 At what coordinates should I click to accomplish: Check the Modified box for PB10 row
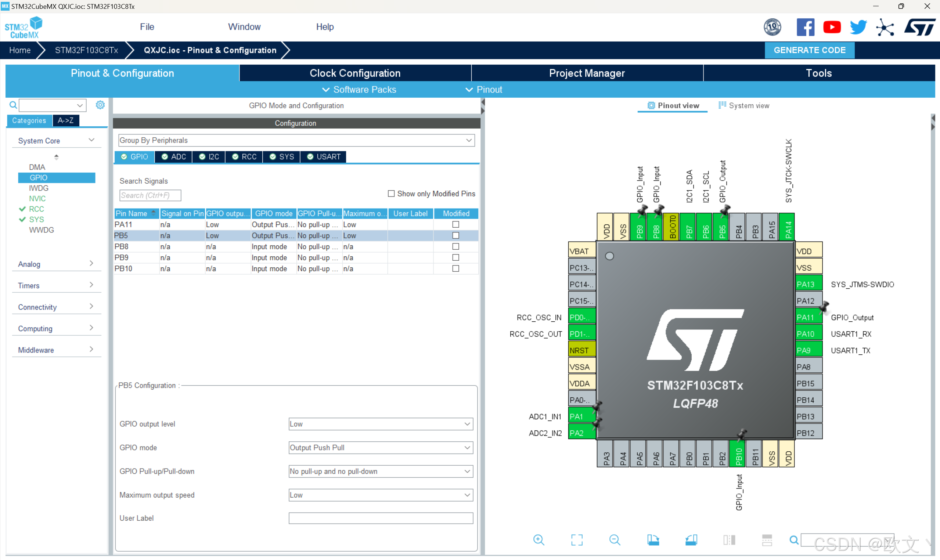pos(455,269)
